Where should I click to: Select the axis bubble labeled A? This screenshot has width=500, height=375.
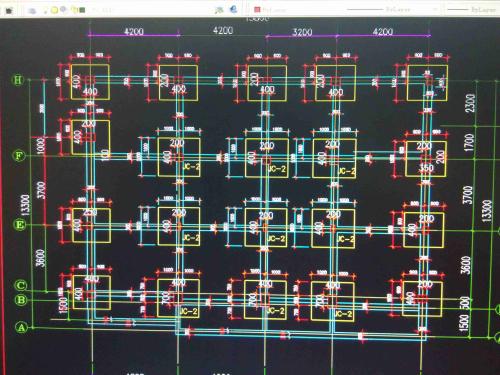click(22, 327)
